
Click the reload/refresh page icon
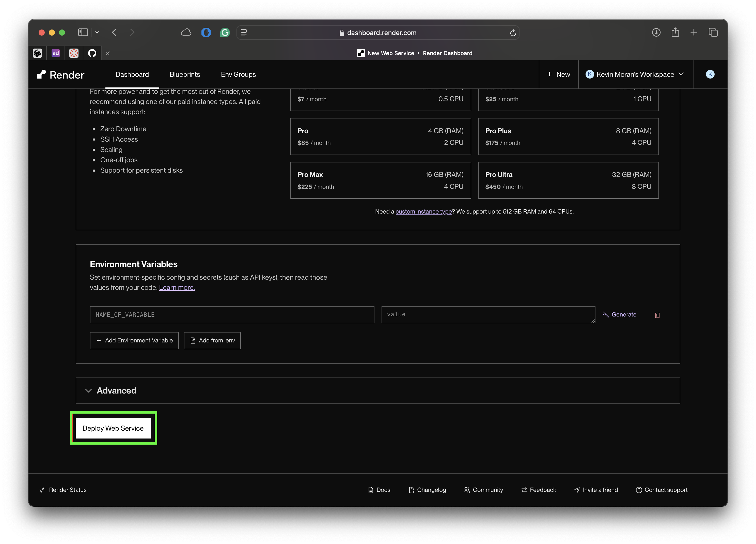click(512, 32)
